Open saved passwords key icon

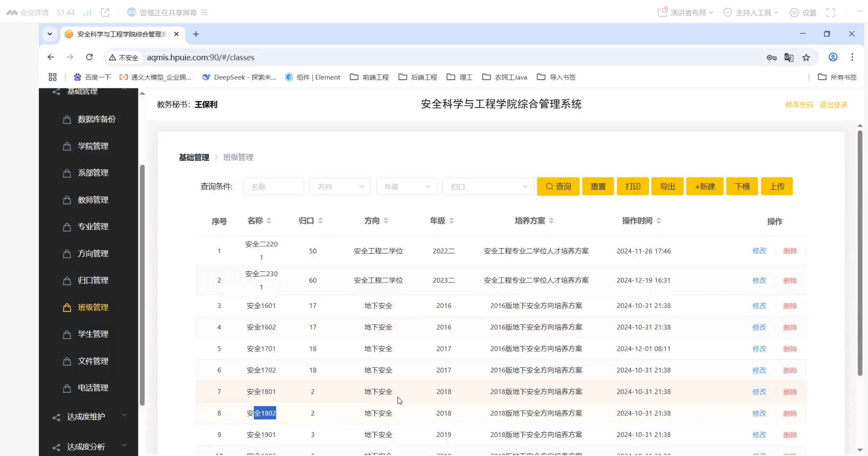point(771,57)
